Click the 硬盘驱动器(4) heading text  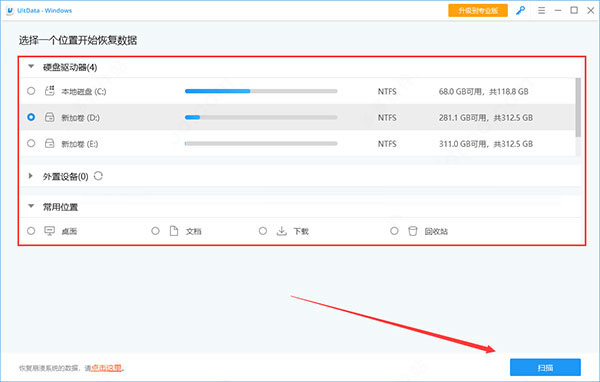pyautogui.click(x=70, y=67)
